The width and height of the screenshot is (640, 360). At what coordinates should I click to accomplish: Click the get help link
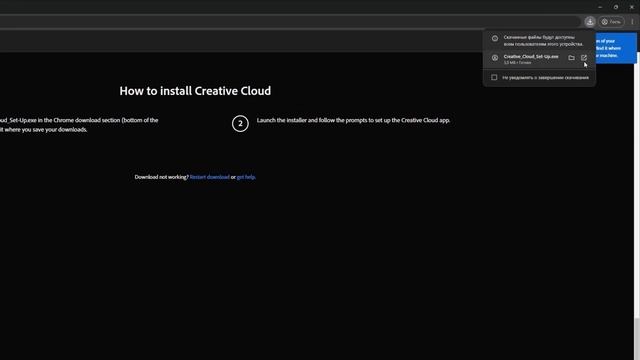(x=246, y=177)
